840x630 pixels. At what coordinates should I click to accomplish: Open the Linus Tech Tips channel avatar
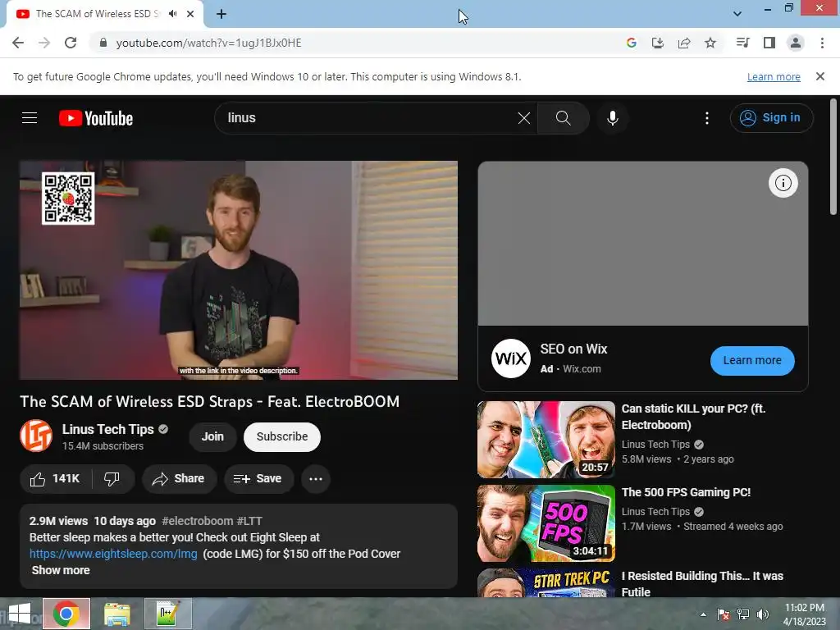(36, 436)
